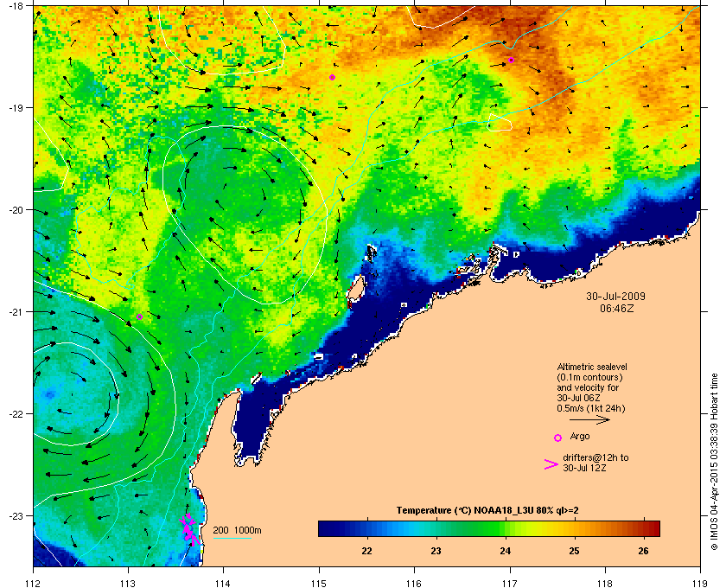The width and height of the screenshot is (726, 588).
Task: Click the longitude axis label 119
Action: click(700, 584)
